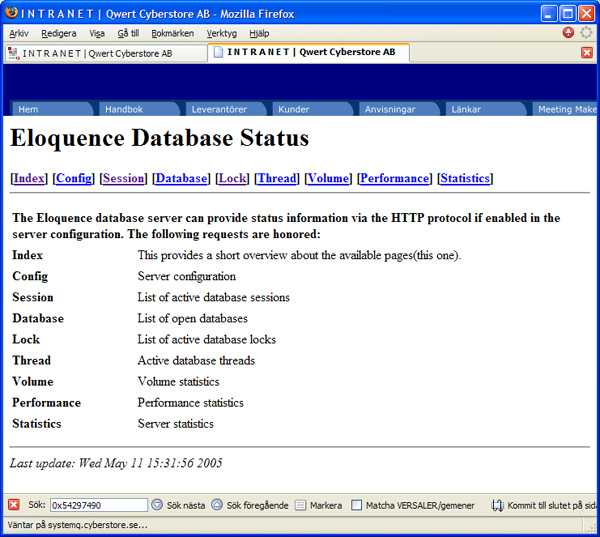Follow the Thread link
This screenshot has height=537, width=600.
[x=277, y=178]
